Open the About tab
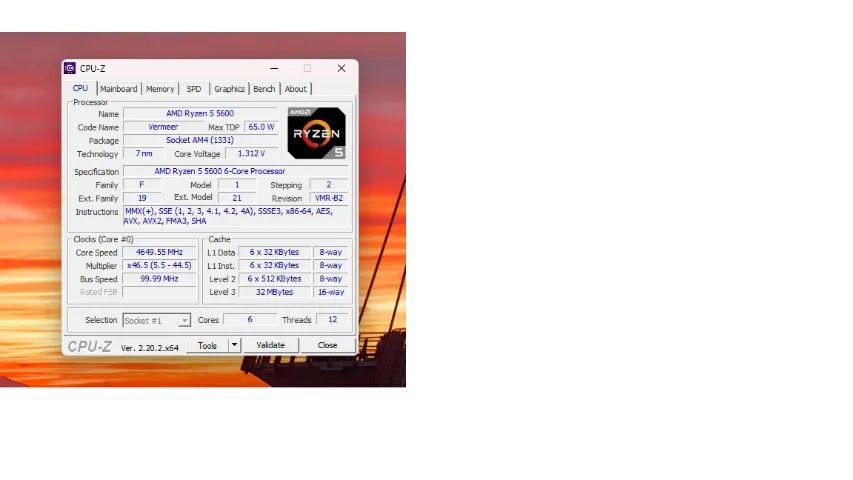 tap(295, 89)
